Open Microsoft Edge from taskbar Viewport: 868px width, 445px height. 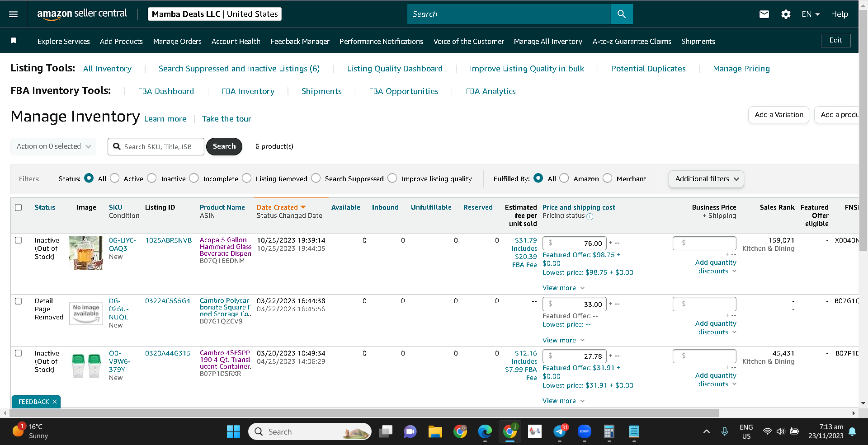485,432
